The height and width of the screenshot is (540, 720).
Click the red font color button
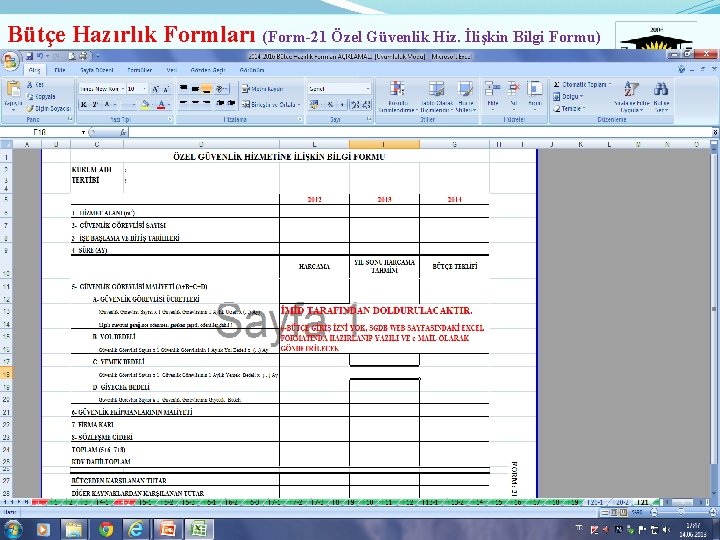161,105
